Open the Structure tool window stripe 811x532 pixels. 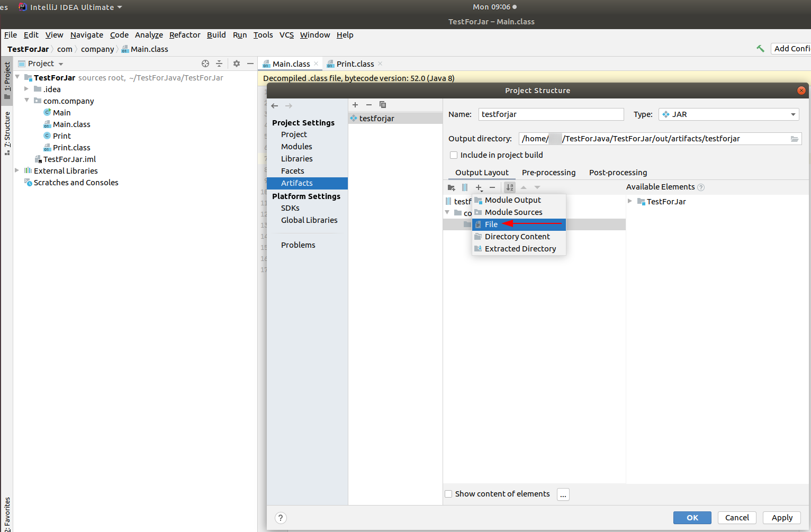pos(7,133)
